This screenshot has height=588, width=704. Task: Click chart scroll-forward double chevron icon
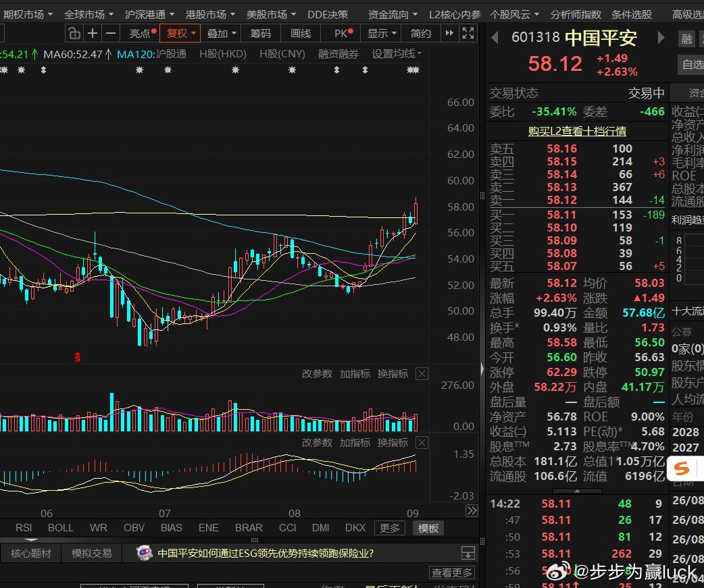coord(472,511)
